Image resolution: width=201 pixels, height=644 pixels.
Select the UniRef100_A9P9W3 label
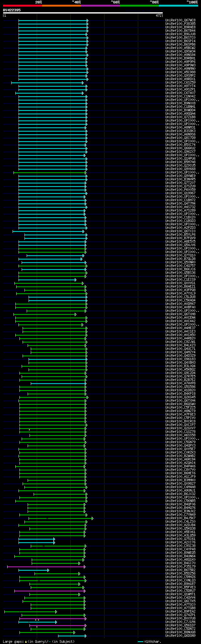pos(180,65)
